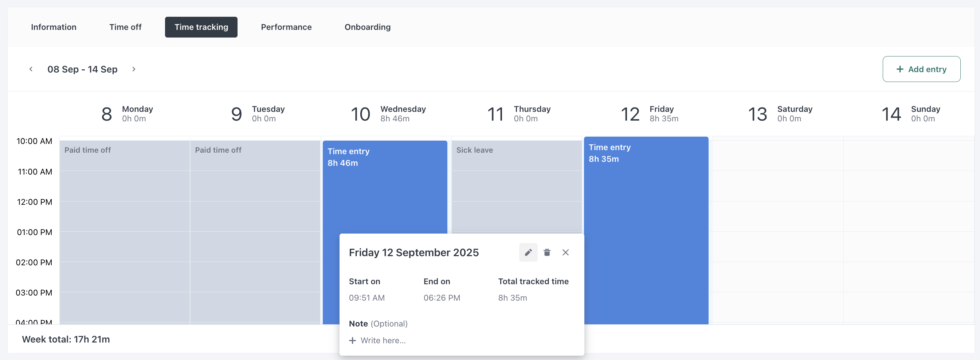The width and height of the screenshot is (980, 360).
Task: Open the Information tab
Action: pyautogui.click(x=54, y=27)
